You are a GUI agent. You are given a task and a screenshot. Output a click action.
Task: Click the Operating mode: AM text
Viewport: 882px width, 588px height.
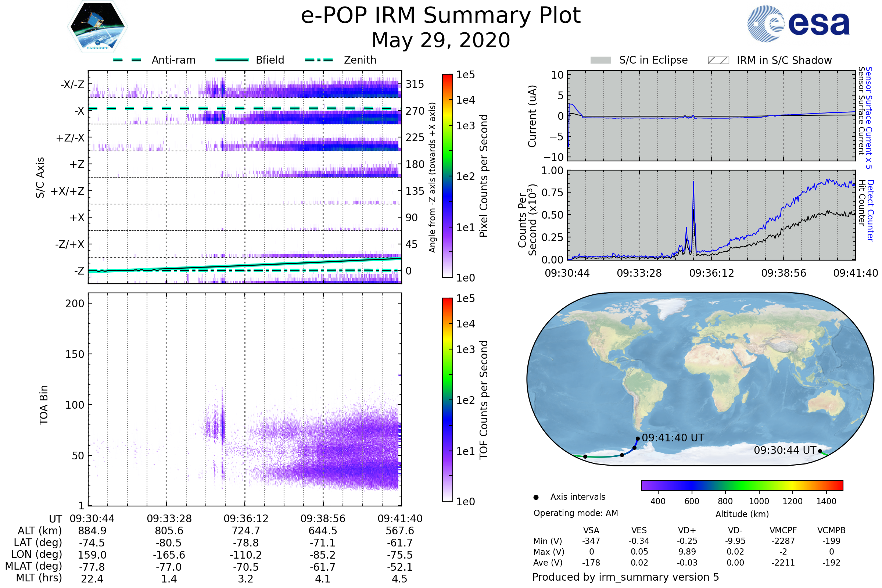(576, 513)
